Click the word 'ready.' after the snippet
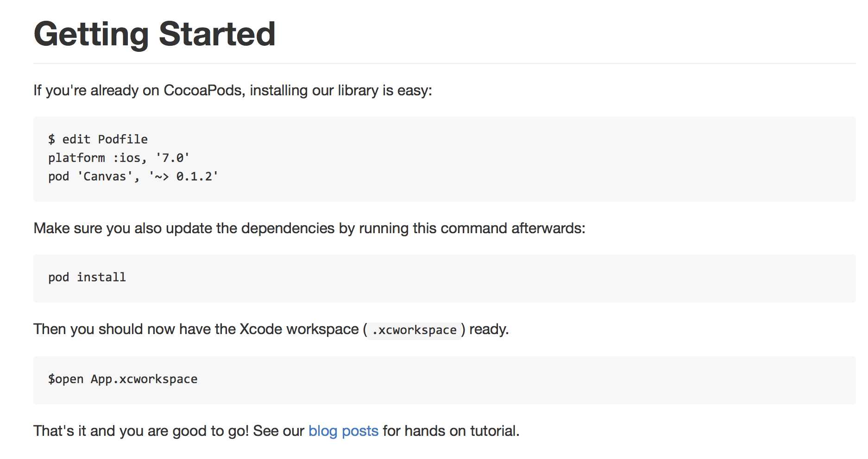Image resolution: width=868 pixels, height=459 pixels. coord(489,329)
